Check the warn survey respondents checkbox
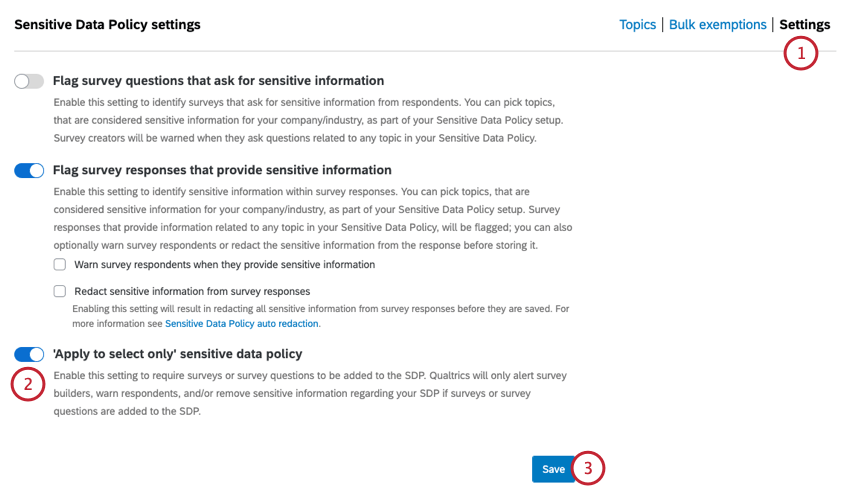The height and width of the screenshot is (502, 850). [60, 265]
